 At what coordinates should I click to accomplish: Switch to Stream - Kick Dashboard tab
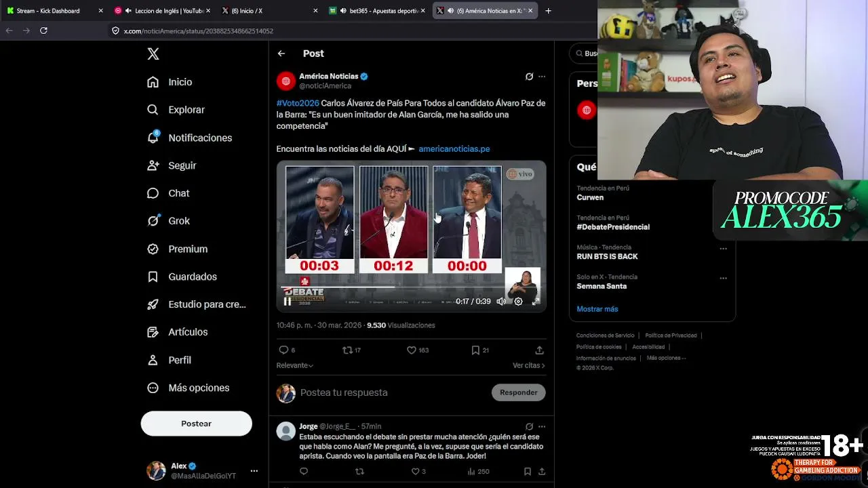(54, 11)
